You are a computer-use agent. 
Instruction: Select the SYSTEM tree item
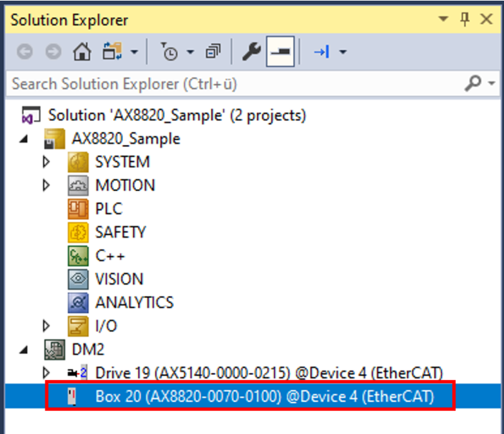point(122,162)
